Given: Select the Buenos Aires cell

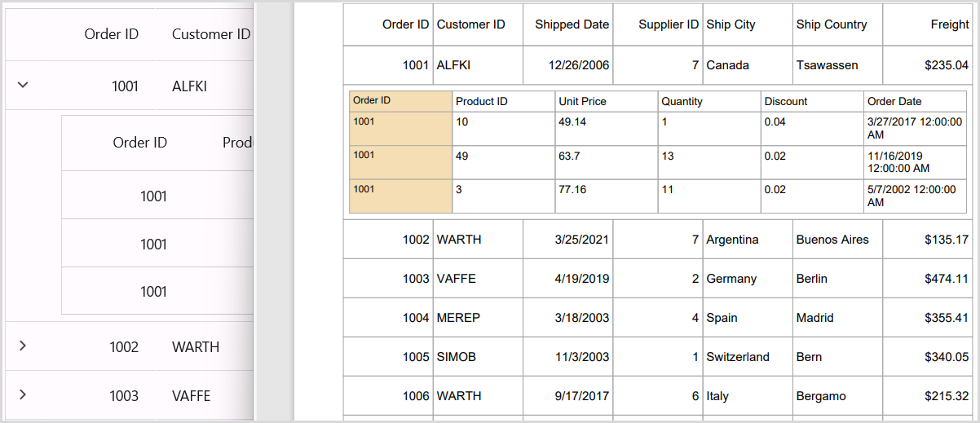Looking at the screenshot, I should (x=832, y=240).
